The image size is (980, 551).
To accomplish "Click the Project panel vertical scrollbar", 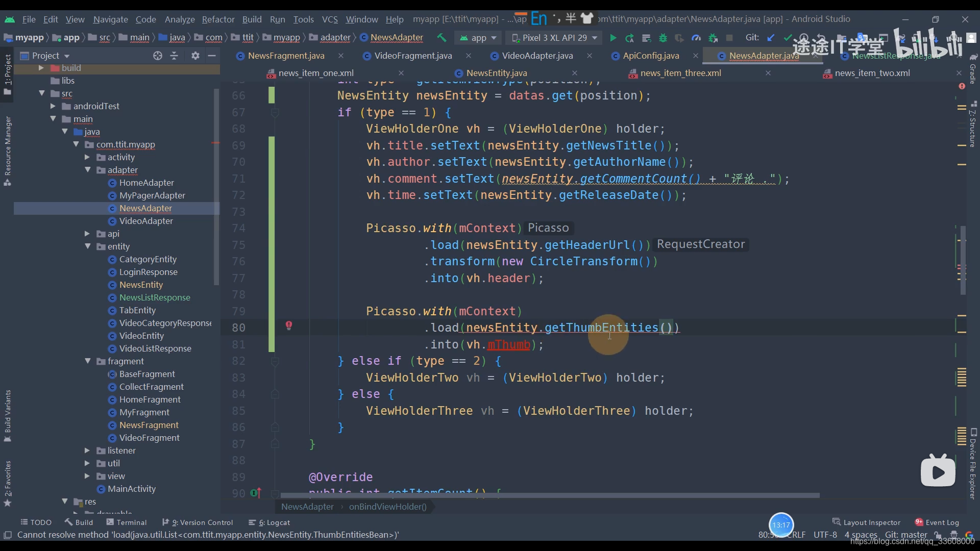I will click(x=216, y=186).
